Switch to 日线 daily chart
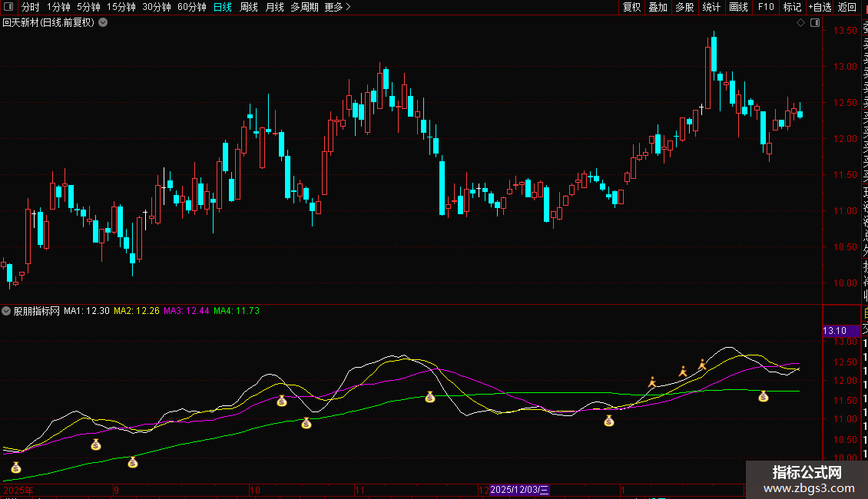This screenshot has height=499, width=868. [x=223, y=7]
